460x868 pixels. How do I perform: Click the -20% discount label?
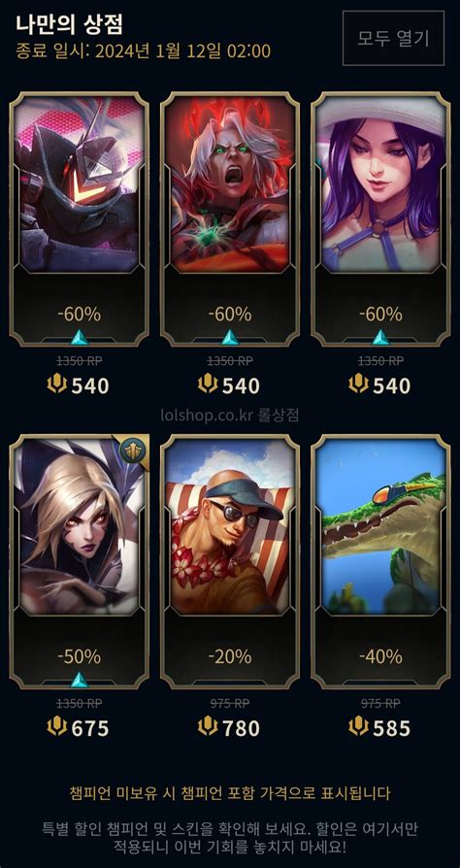click(x=230, y=656)
